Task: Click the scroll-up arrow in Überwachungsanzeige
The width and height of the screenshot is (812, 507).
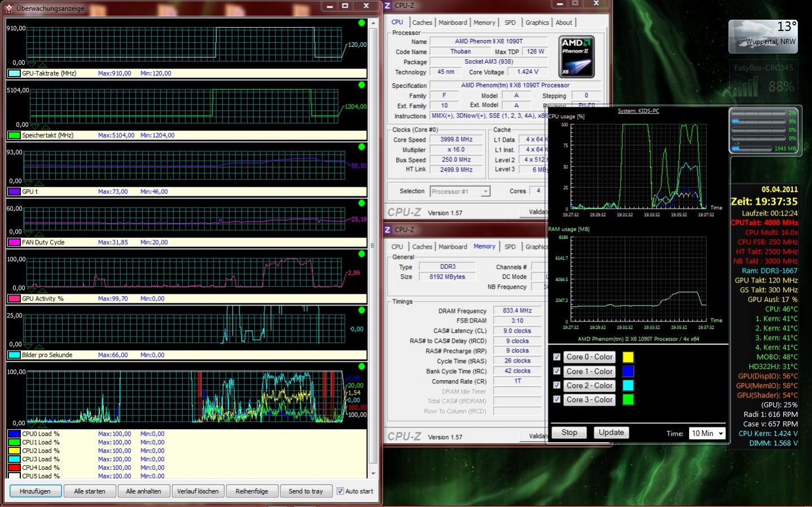Action: tap(372, 23)
